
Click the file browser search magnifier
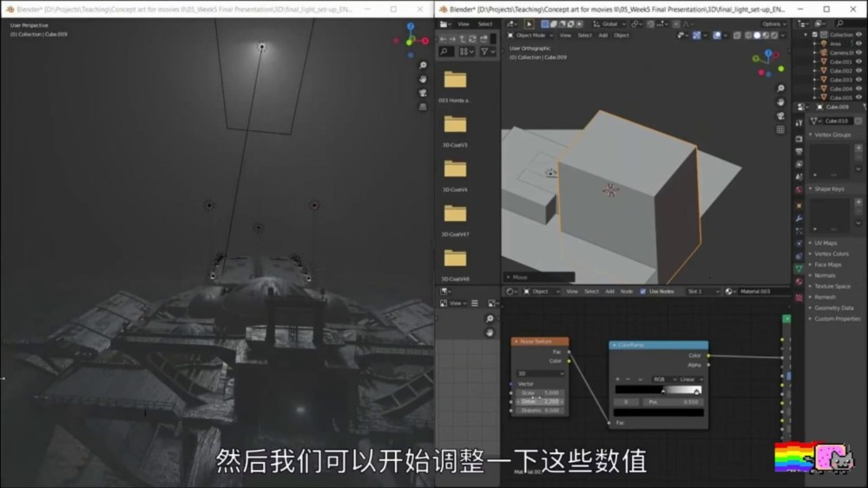click(444, 51)
